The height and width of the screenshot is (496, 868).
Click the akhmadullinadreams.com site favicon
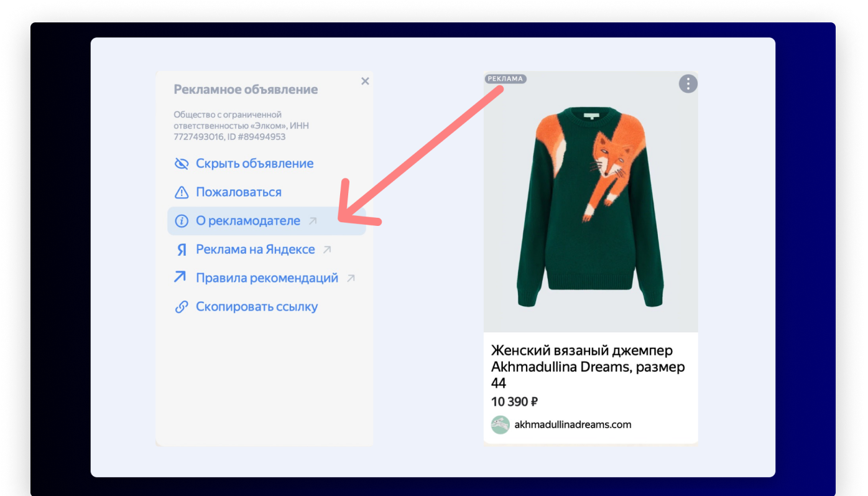pos(500,424)
